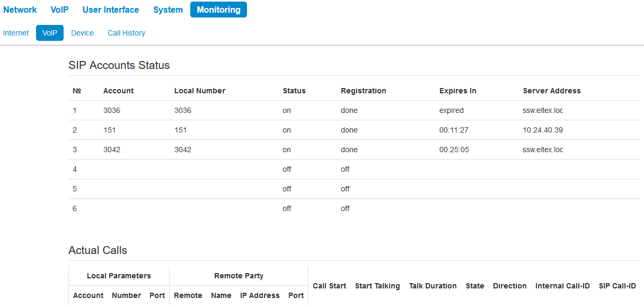Click the 'expired' value for account 3036

[x=451, y=110]
